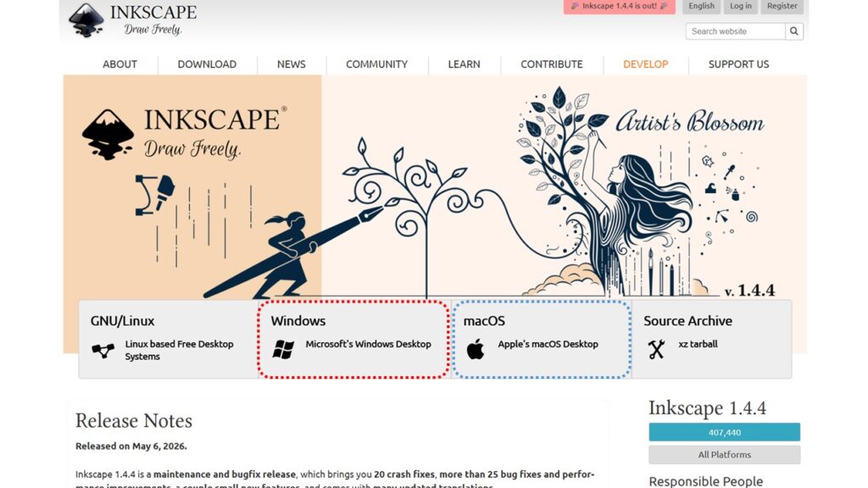This screenshot has height=488, width=868.
Task: Select the Windows download heading
Action: [x=298, y=321]
